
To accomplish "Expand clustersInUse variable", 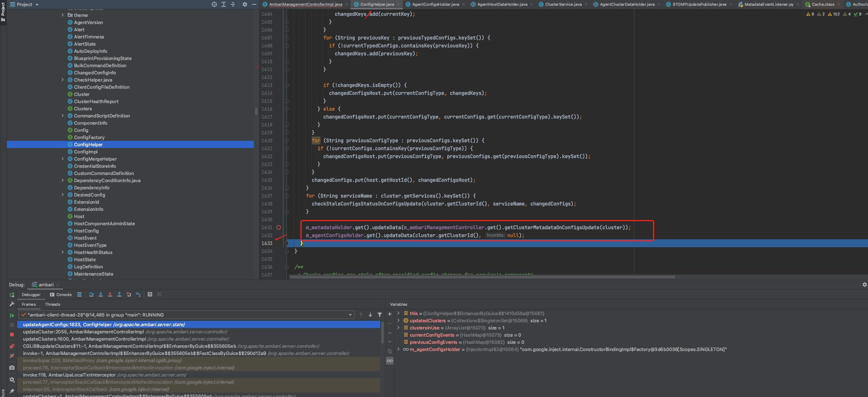I will (x=398, y=328).
